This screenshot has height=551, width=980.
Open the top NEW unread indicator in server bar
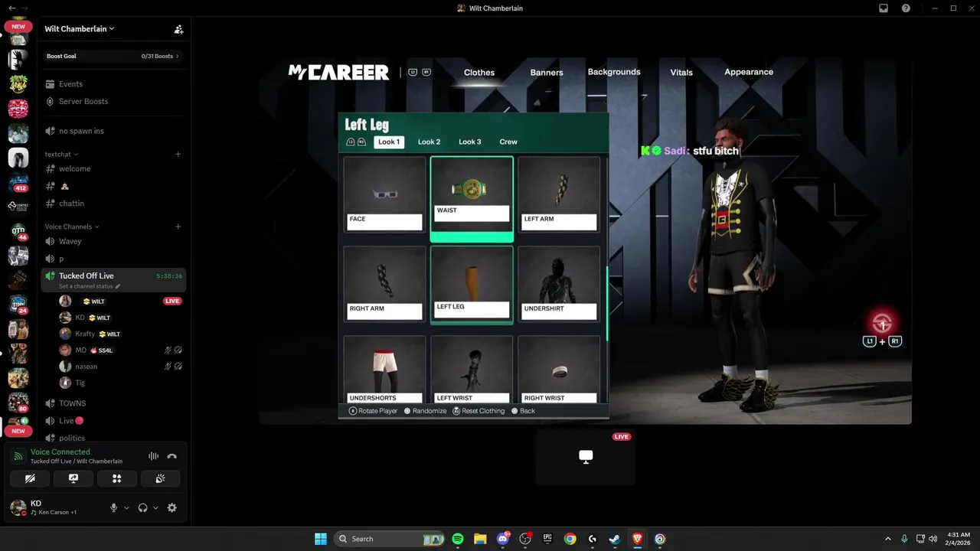(x=18, y=27)
